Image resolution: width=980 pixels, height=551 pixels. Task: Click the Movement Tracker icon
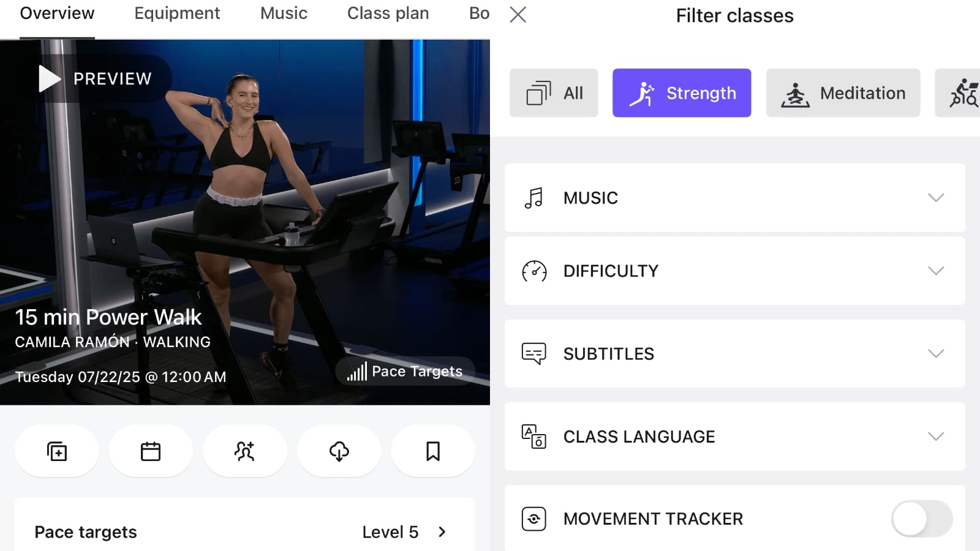(x=534, y=519)
